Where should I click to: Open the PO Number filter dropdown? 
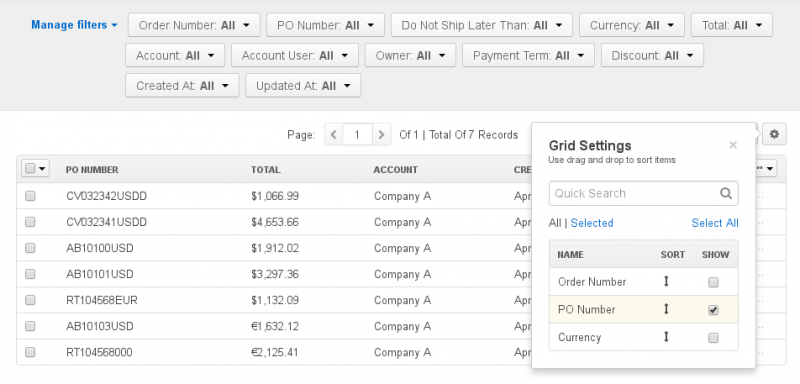[326, 25]
